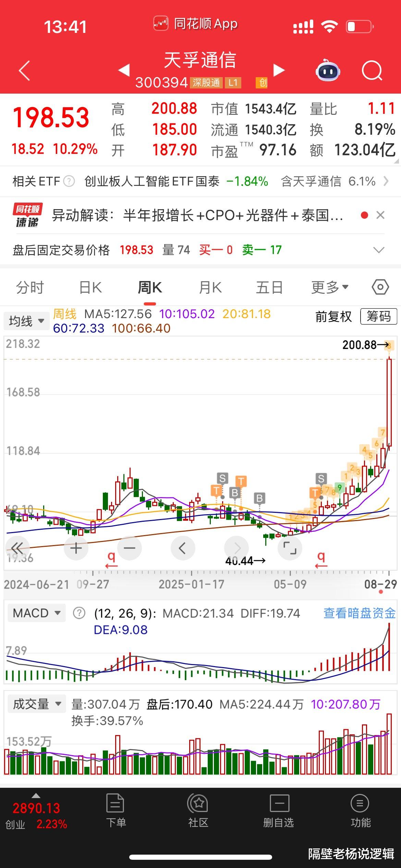Open 均线 indicator dropdown
The height and width of the screenshot is (868, 401).
(27, 321)
